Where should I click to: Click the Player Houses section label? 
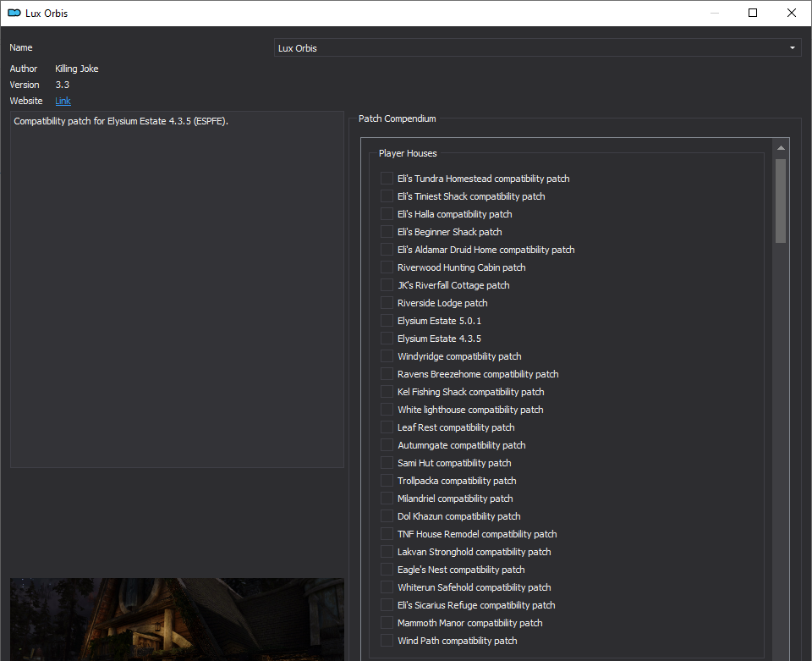(x=408, y=153)
